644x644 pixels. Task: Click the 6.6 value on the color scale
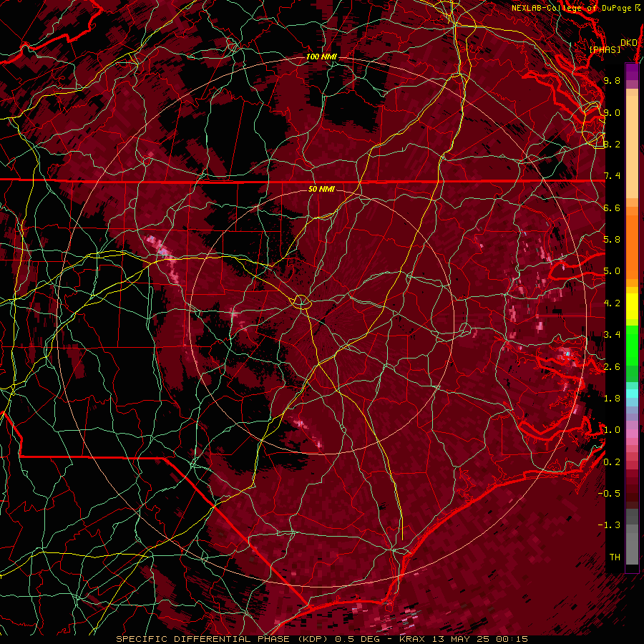point(612,208)
